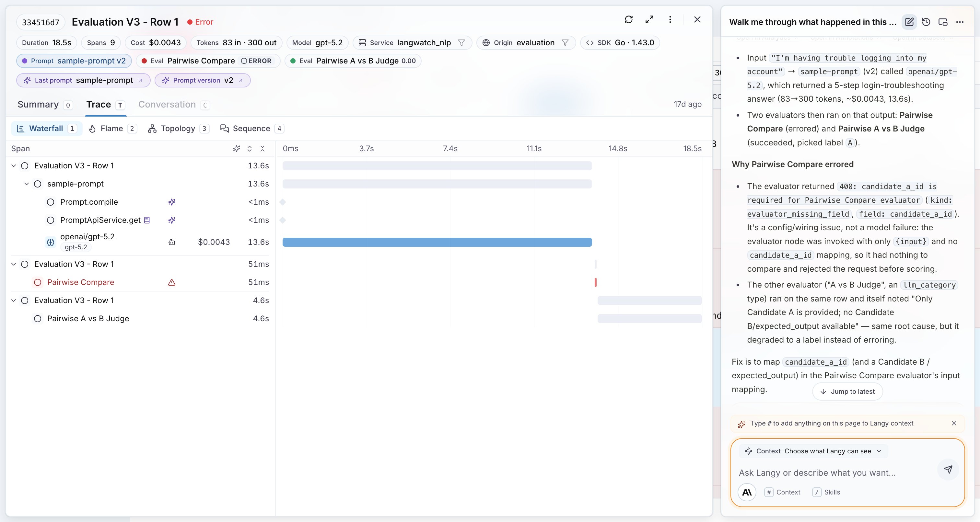Jump to latest Langy message
This screenshot has width=980, height=522.
coord(847,391)
